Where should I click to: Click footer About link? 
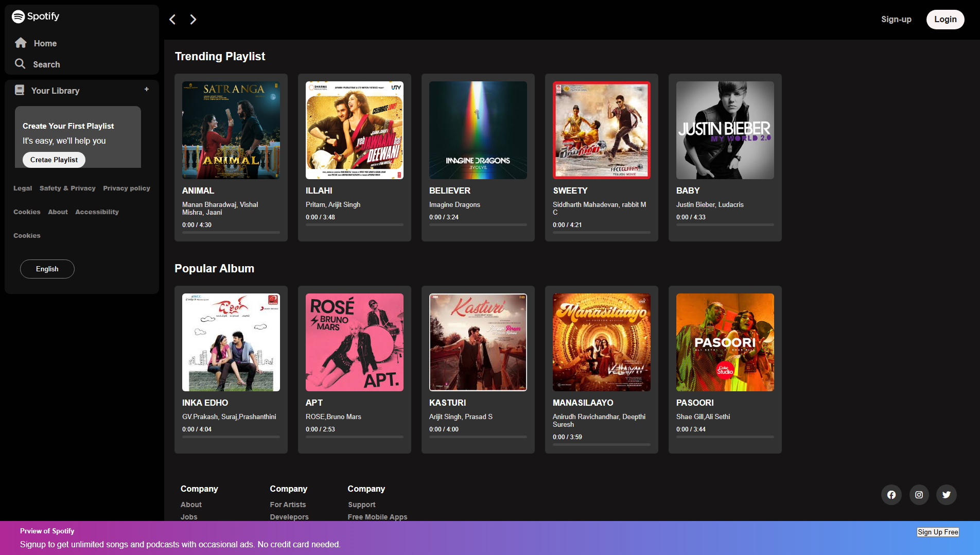(x=191, y=505)
